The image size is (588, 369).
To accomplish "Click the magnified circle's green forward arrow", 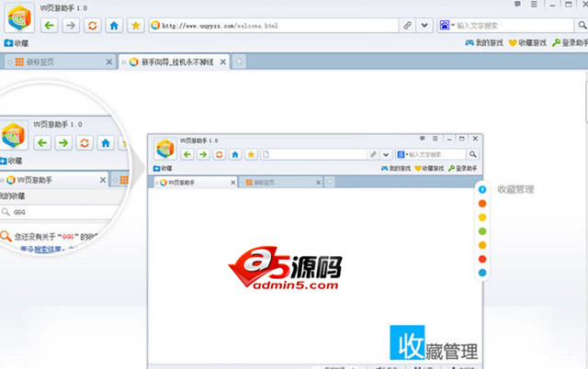I will click(x=63, y=142).
